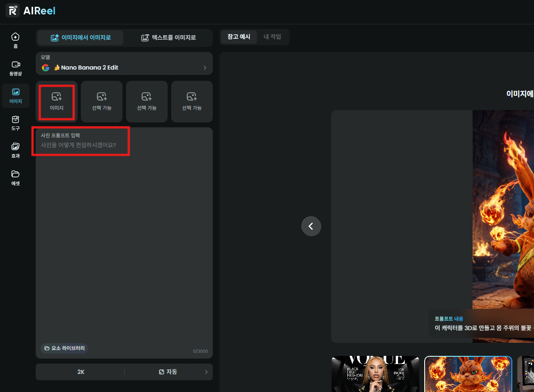Screen dimensions: 534x392
Task: Expand settings via bottom chevron arrow
Action: pos(206,372)
